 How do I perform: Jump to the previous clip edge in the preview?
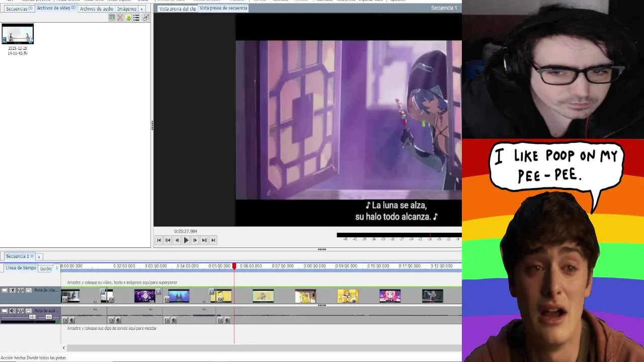coord(168,240)
